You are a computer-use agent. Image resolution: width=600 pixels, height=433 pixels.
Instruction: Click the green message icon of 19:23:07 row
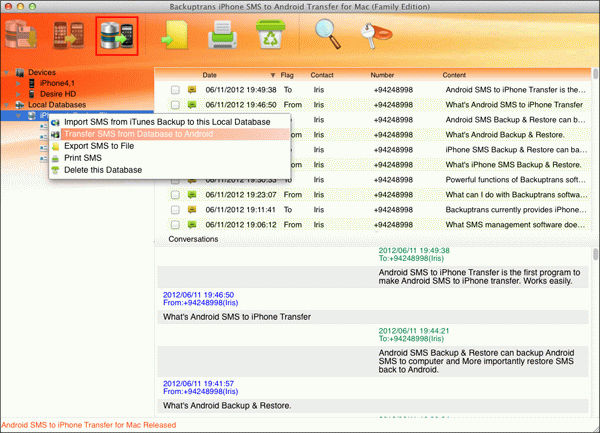coord(192,195)
